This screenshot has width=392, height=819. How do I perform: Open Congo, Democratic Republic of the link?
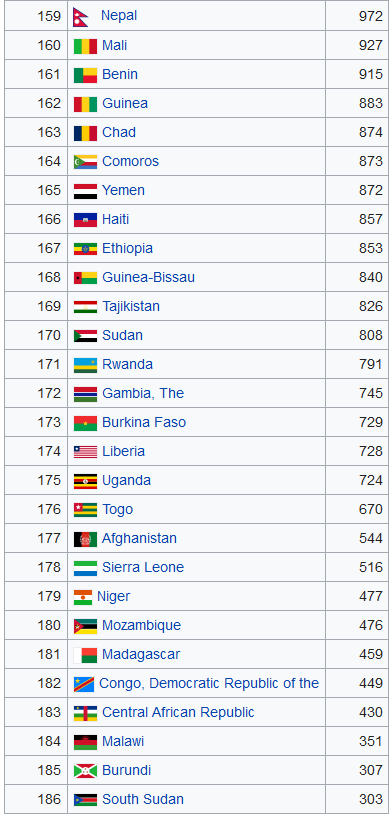[x=209, y=683]
